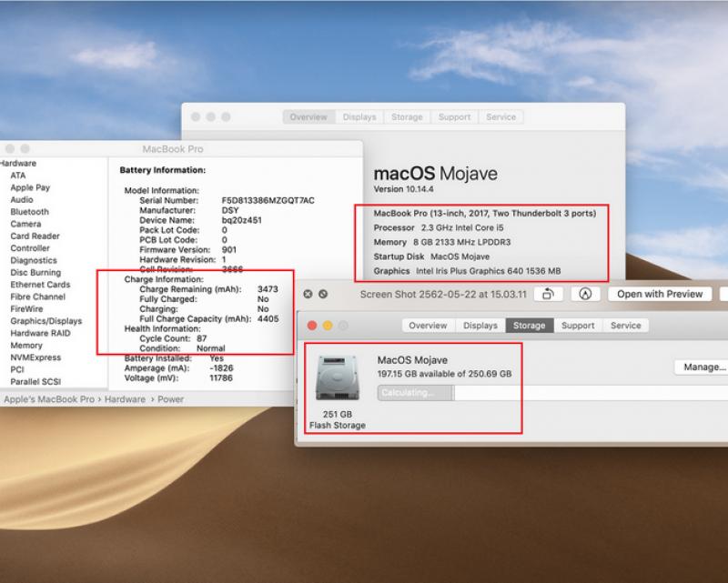Screen dimensions: 728x583
Task: Click Hardware in the bottom path bar
Action: click(124, 399)
